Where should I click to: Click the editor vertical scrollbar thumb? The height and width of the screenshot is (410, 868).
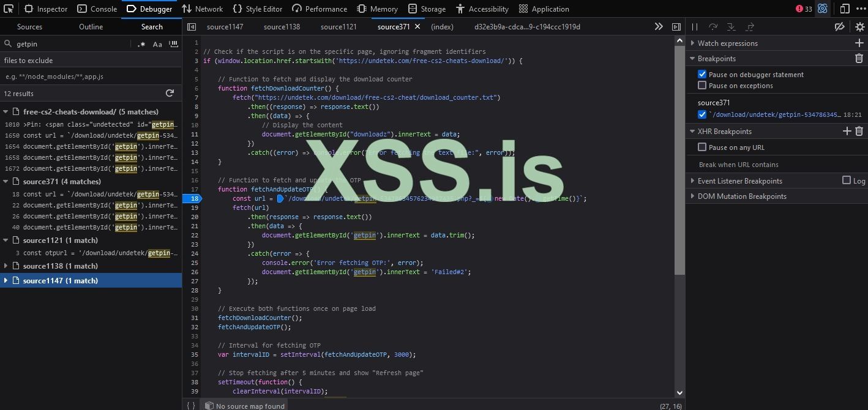(x=679, y=159)
